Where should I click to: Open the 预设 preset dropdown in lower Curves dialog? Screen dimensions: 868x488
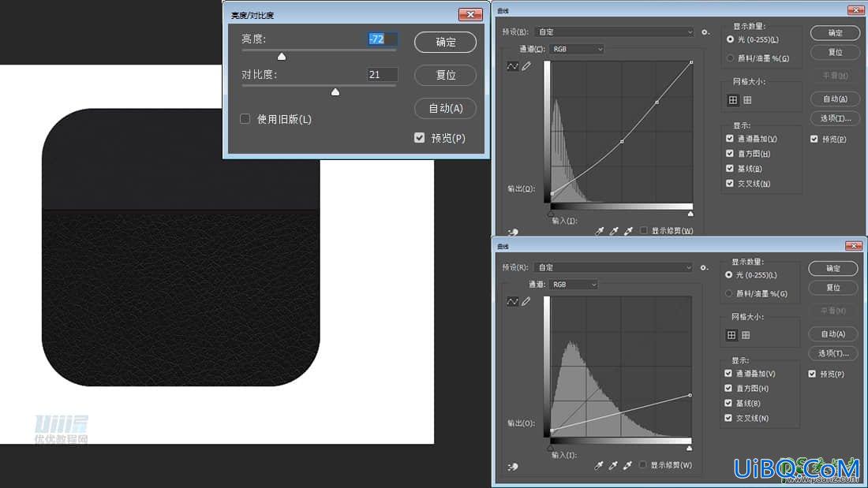[x=613, y=268]
